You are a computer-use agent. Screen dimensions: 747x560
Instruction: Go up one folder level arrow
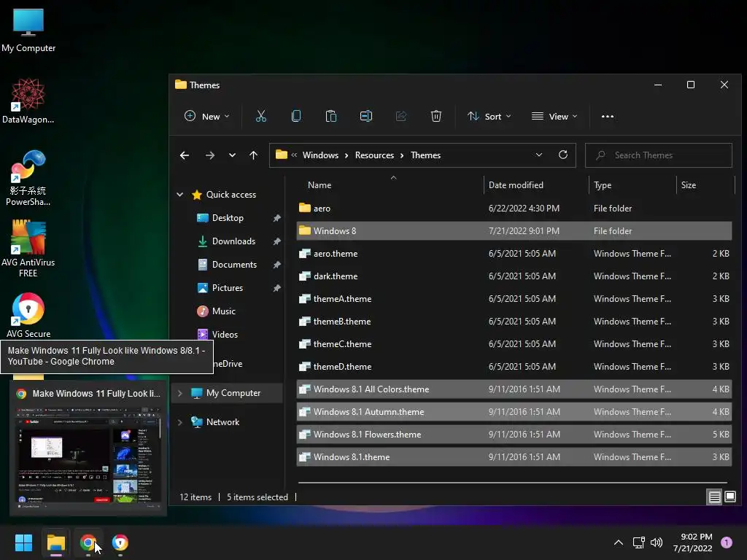[x=253, y=155]
